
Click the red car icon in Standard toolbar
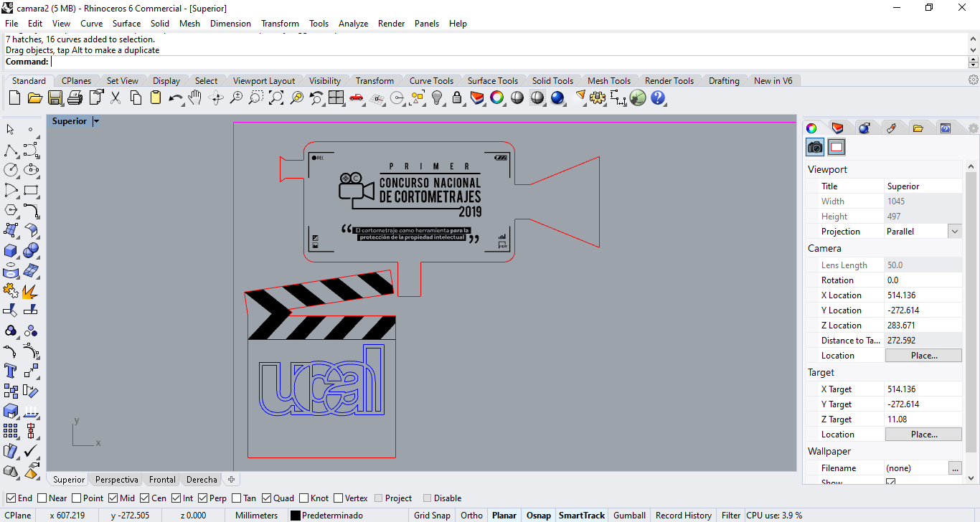click(356, 98)
